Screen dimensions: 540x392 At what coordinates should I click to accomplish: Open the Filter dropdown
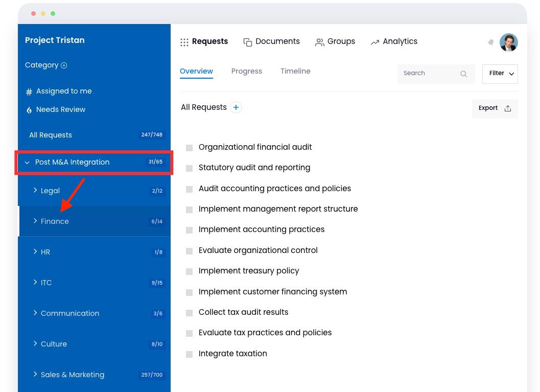pos(500,74)
